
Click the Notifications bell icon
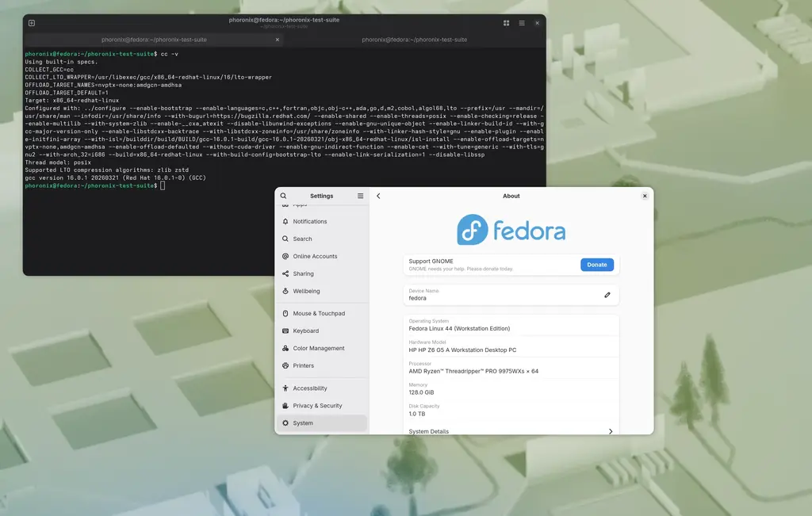click(x=285, y=221)
